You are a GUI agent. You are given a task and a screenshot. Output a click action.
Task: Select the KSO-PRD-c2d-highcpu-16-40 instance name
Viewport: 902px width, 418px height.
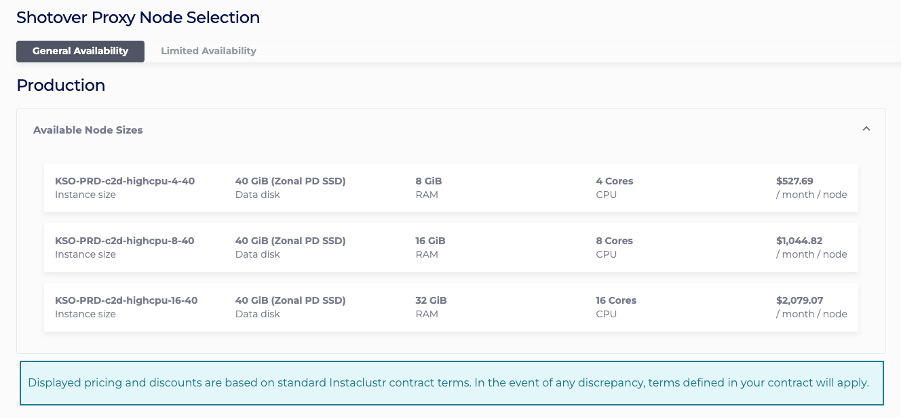click(x=127, y=300)
